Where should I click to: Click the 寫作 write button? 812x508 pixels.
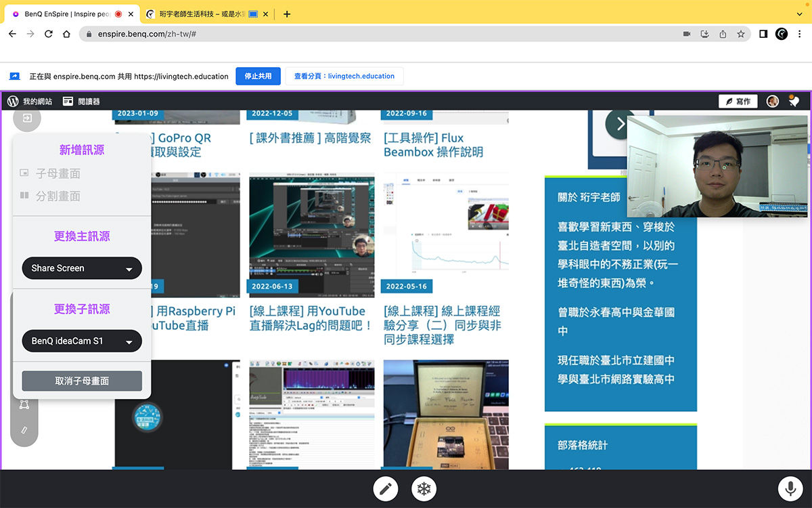[x=738, y=102]
